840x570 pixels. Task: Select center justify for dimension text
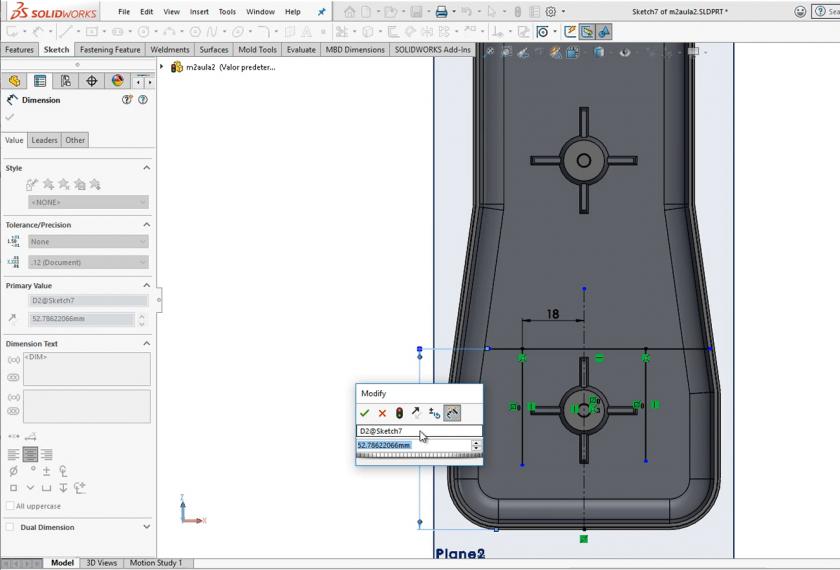(30, 454)
